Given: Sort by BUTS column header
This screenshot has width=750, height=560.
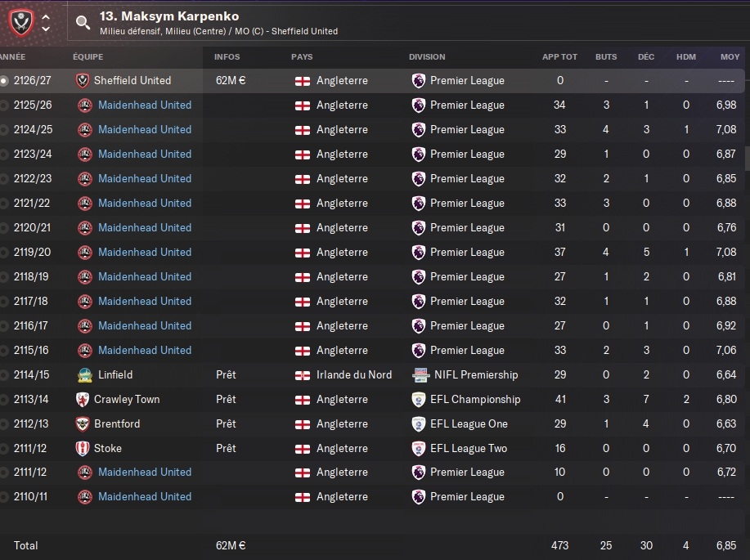Looking at the screenshot, I should (x=606, y=57).
